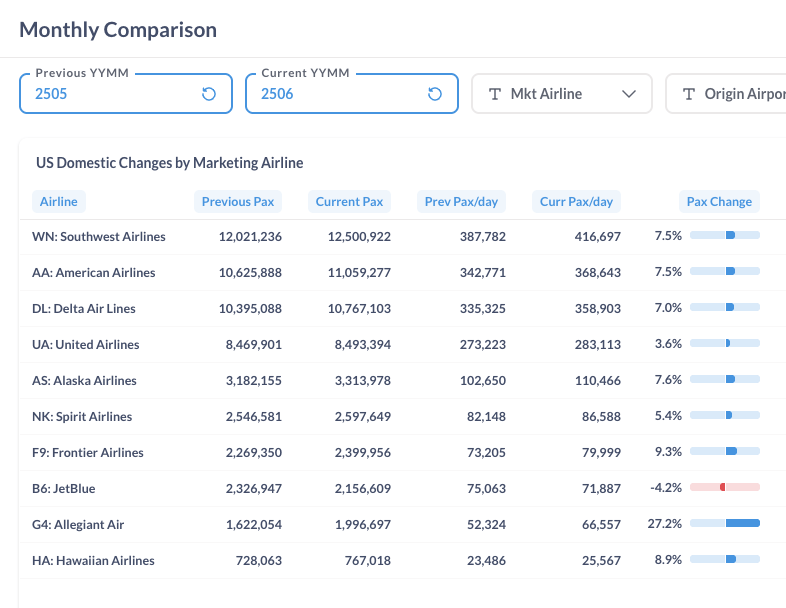The height and width of the screenshot is (608, 786).
Task: Click JetBlue's curr pax/day value 71,887
Action: click(x=601, y=489)
